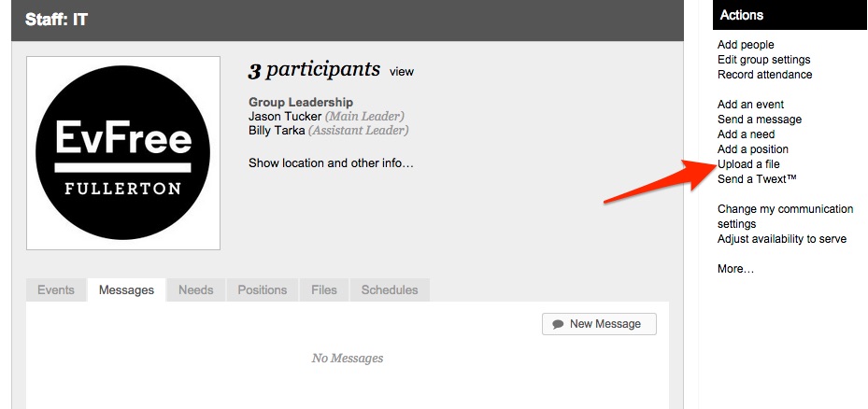Click Record attendance link
Viewport: 868px width, 409px height.
[x=764, y=75]
